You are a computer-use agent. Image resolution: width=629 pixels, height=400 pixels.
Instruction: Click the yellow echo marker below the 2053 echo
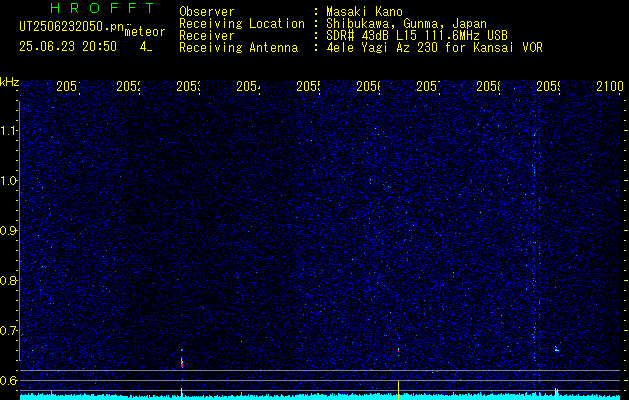point(182,393)
